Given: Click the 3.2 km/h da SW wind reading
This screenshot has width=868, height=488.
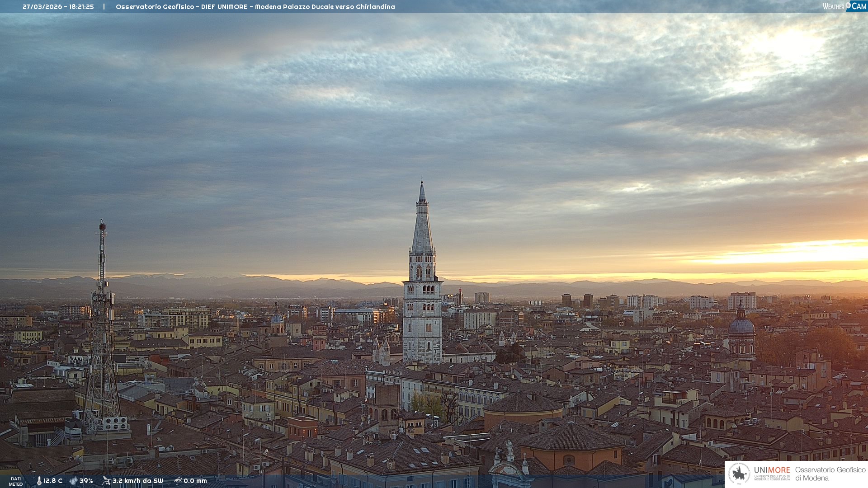Looking at the screenshot, I should (x=137, y=481).
